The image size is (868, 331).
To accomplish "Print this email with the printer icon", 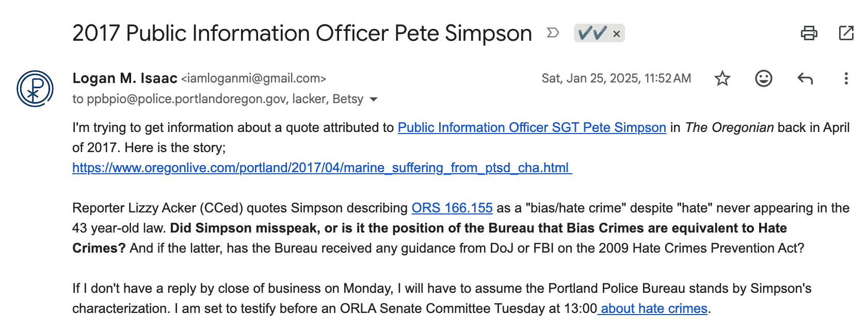I will click(809, 34).
